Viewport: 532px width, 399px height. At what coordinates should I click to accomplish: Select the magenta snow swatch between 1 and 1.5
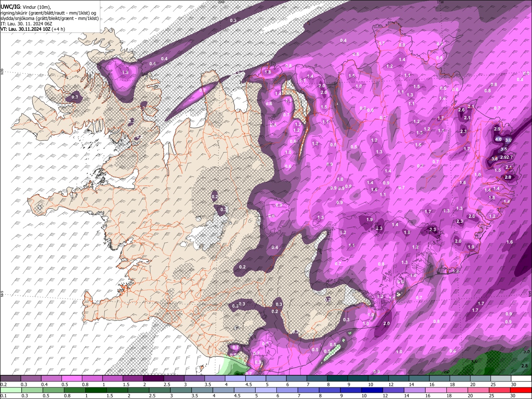point(113,379)
